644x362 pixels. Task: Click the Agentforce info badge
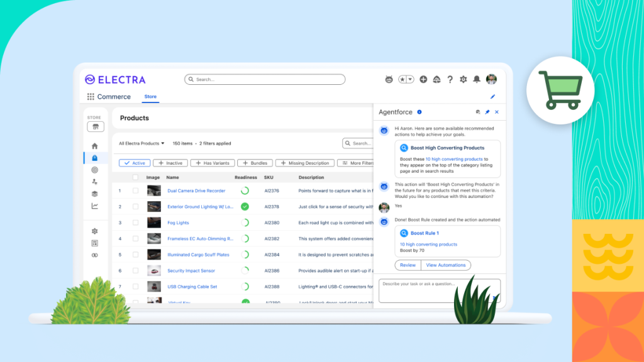tap(419, 112)
